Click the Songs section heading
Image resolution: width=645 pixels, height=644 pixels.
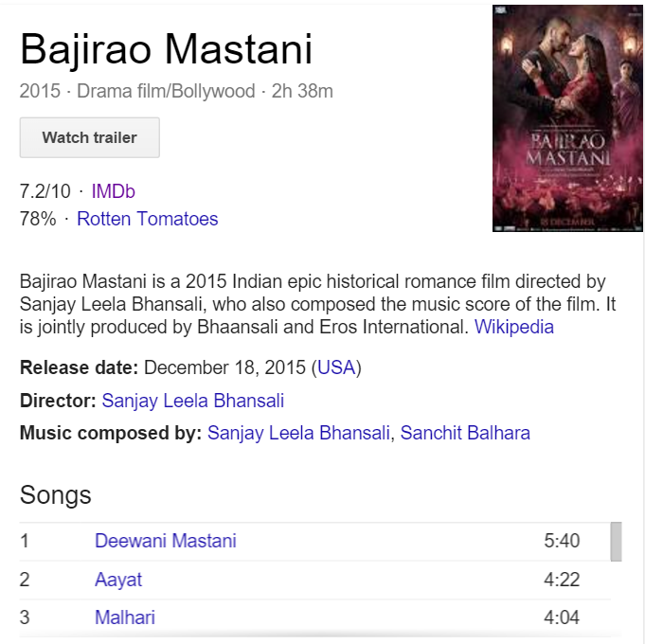click(56, 494)
